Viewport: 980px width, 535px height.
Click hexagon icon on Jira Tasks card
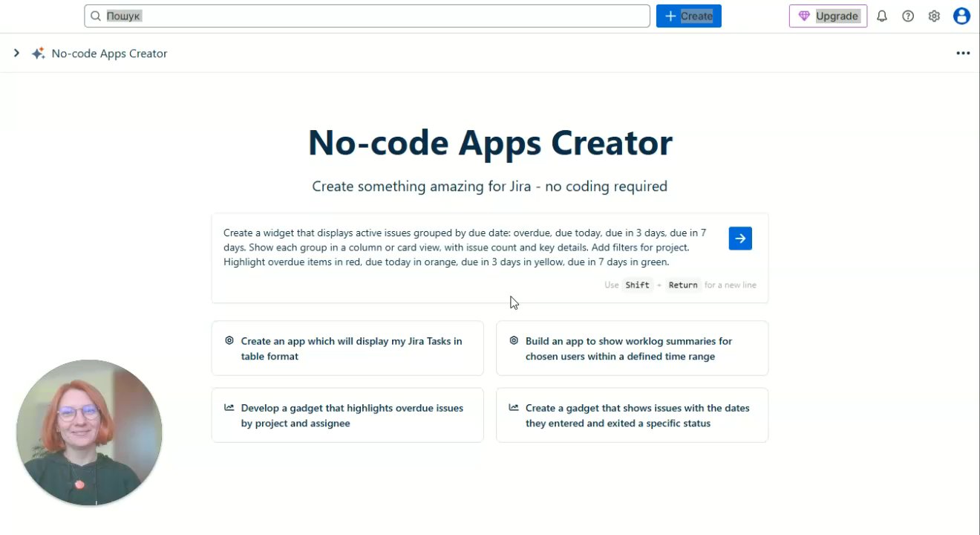pyautogui.click(x=229, y=341)
